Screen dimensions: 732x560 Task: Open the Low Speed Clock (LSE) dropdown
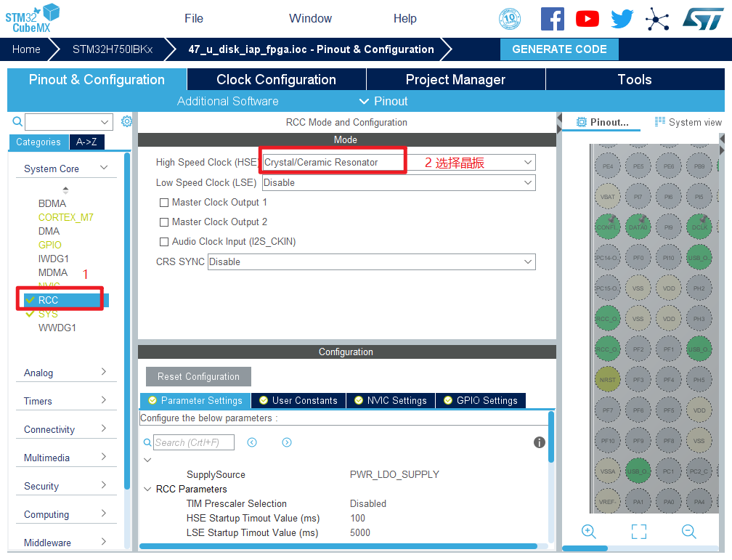[399, 183]
